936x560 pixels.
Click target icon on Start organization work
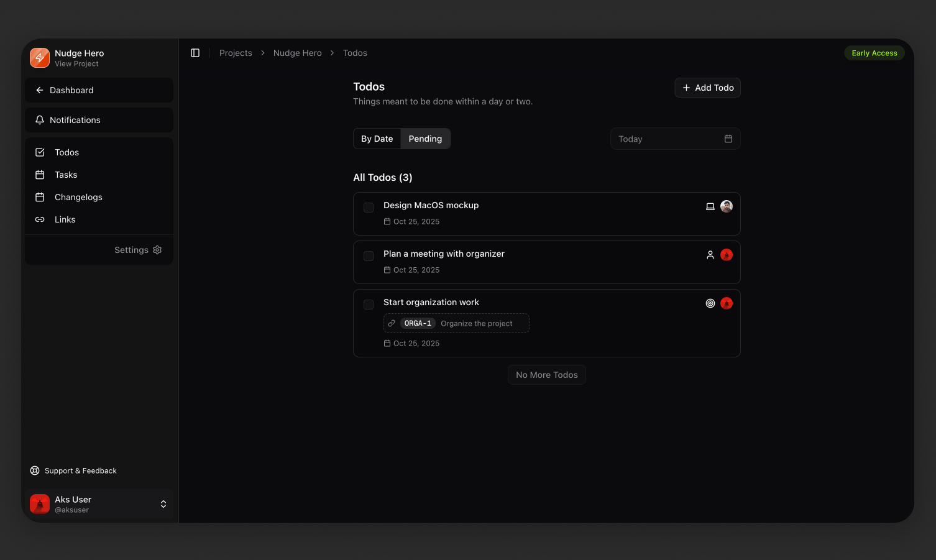(710, 303)
